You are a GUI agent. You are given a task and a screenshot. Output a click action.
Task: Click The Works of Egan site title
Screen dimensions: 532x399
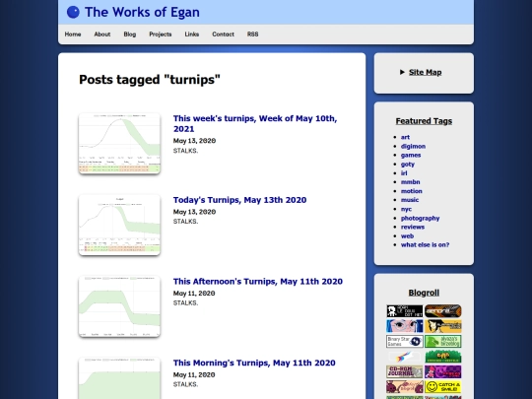click(x=142, y=12)
